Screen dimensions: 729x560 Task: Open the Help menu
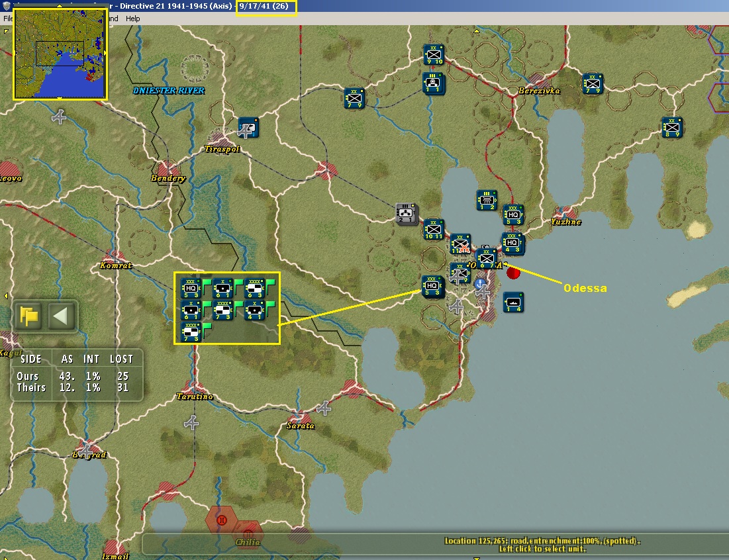coord(132,19)
